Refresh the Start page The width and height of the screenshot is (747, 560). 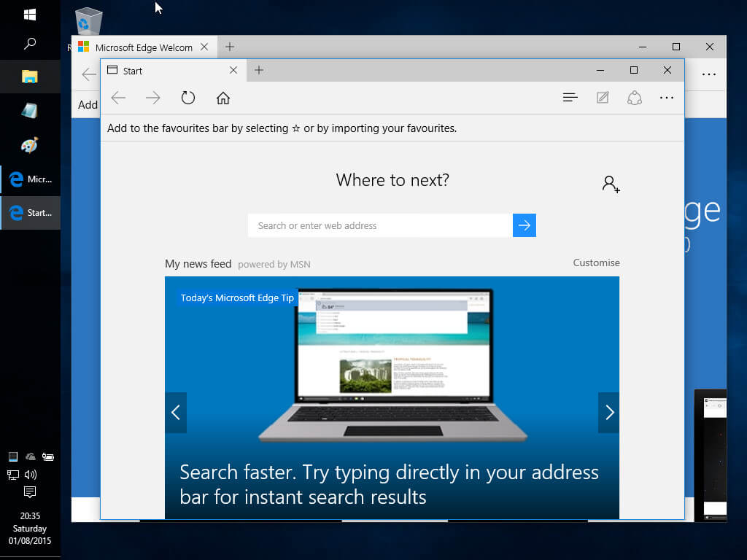pyautogui.click(x=187, y=98)
